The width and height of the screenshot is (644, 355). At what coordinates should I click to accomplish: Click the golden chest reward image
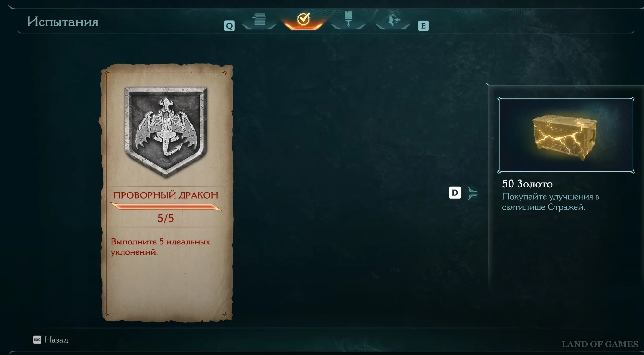566,135
